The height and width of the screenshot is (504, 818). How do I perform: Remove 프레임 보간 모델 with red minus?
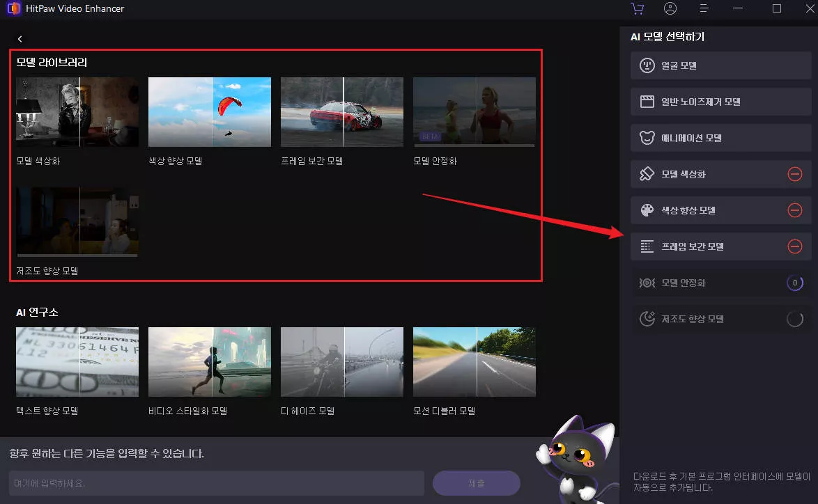pos(794,246)
